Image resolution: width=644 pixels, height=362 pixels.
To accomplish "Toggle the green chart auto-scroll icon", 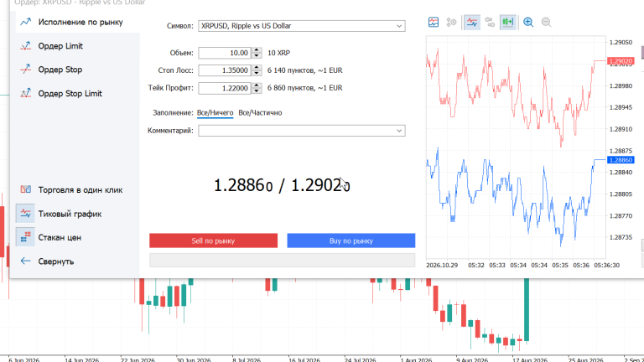I will tap(507, 22).
